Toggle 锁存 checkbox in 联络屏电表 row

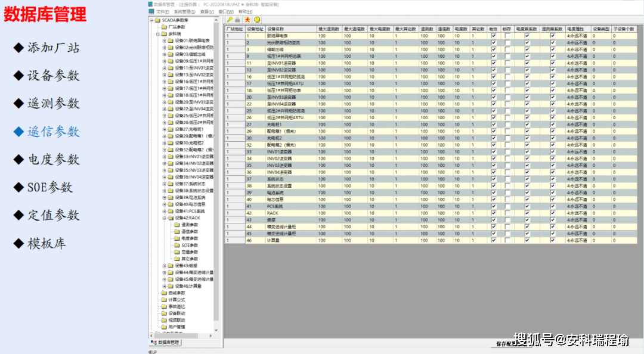pos(507,36)
